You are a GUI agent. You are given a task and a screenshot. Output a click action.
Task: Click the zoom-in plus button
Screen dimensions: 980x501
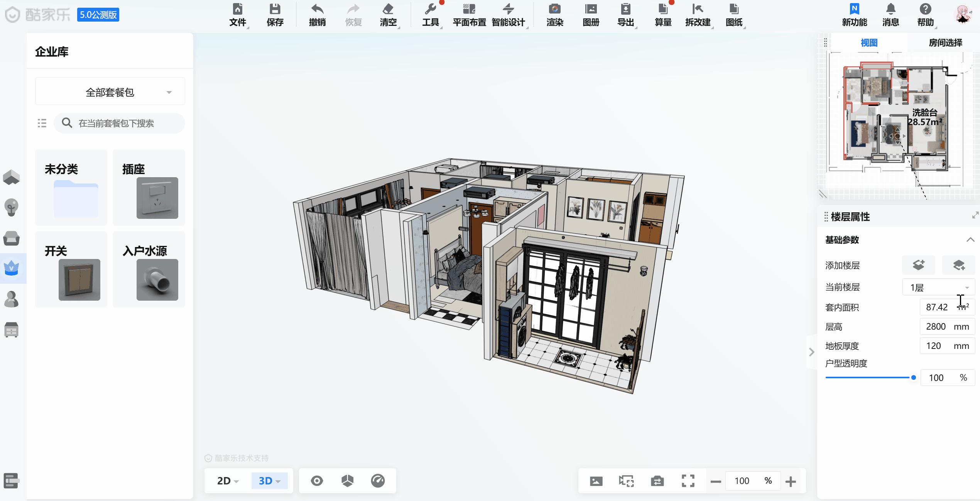(x=791, y=481)
